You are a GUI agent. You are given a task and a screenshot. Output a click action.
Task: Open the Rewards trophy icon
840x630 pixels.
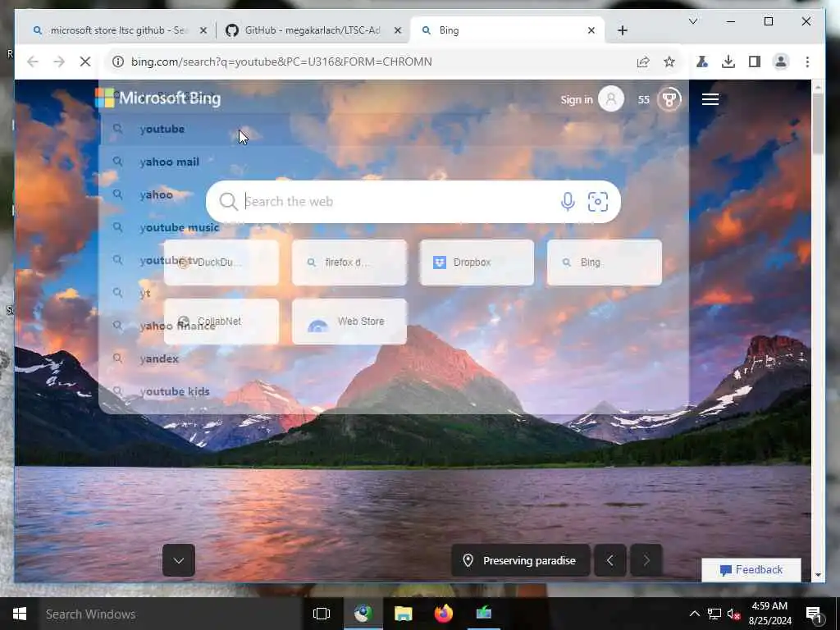point(669,99)
